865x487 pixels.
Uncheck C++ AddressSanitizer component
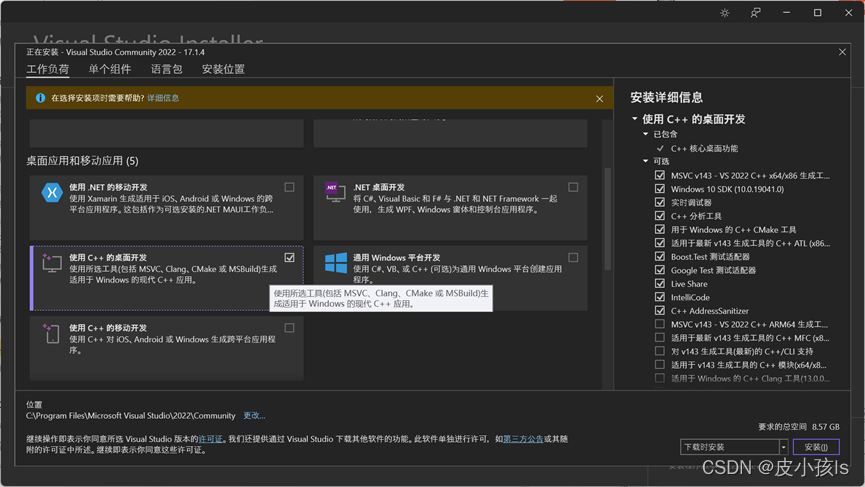(660, 311)
